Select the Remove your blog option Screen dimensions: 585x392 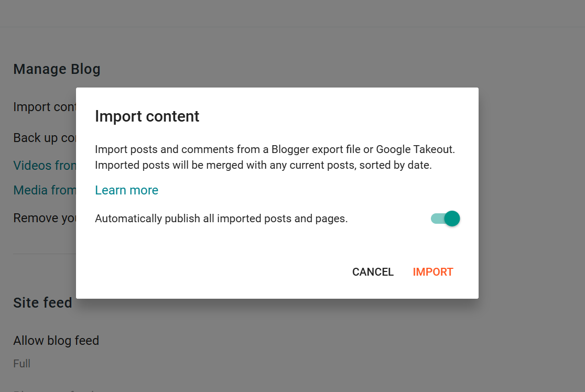coord(45,218)
